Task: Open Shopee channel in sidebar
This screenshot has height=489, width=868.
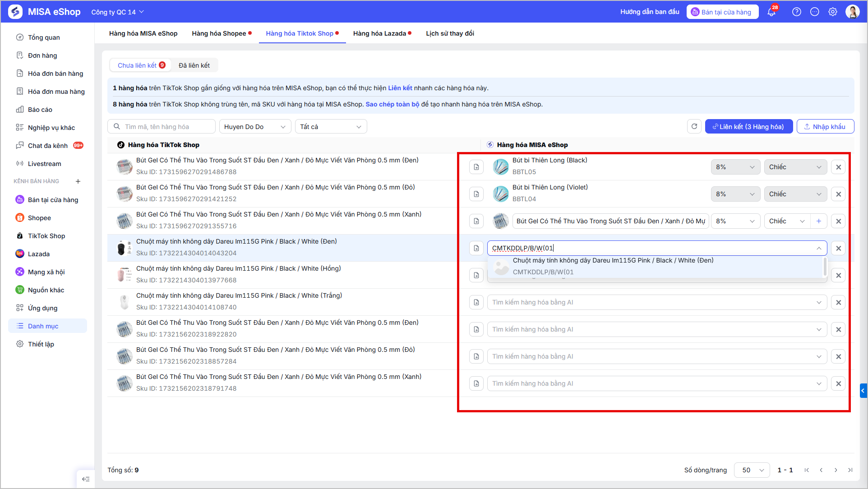Action: [x=39, y=218]
